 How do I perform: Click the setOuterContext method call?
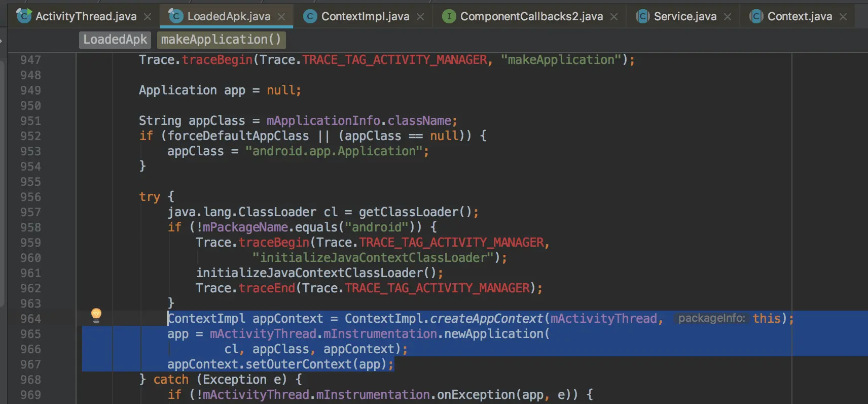(298, 364)
